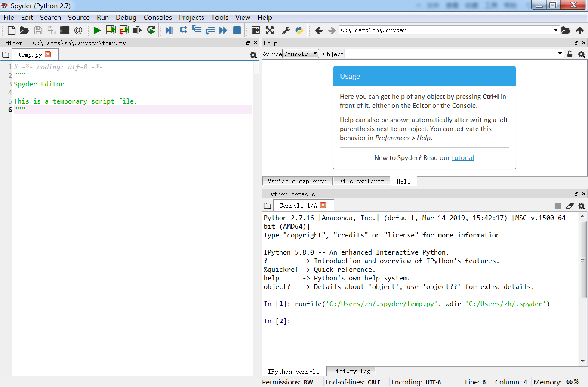Toggle the Help pane lock icon
This screenshot has width=588, height=387.
click(570, 54)
